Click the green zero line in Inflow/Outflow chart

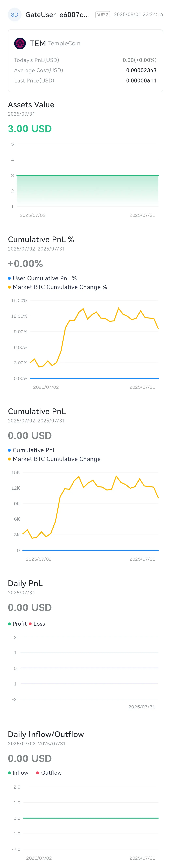[91, 818]
